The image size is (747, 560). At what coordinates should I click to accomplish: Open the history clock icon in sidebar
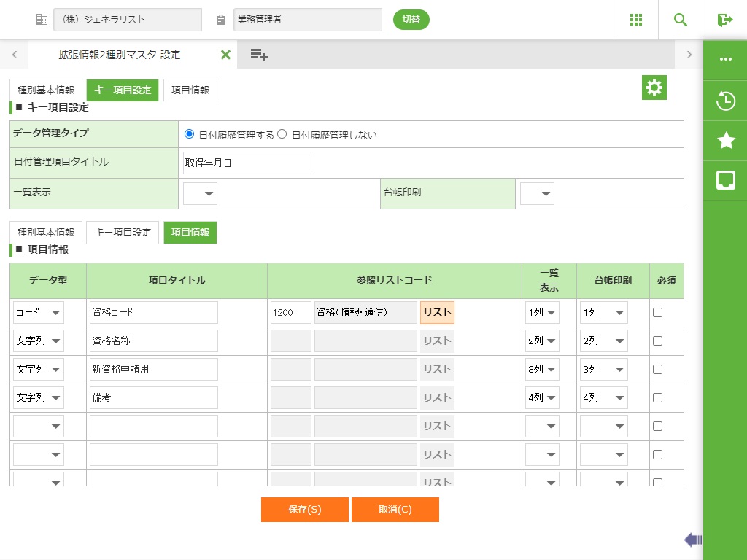pyautogui.click(x=725, y=101)
